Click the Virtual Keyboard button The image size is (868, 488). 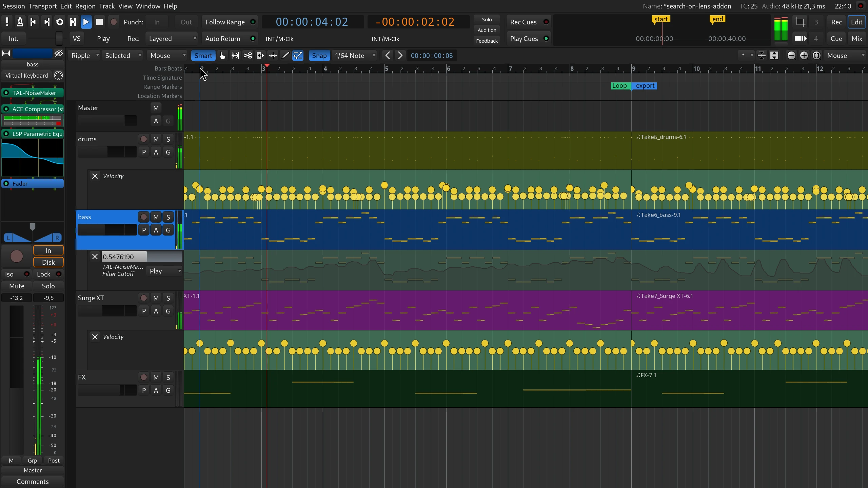27,76
